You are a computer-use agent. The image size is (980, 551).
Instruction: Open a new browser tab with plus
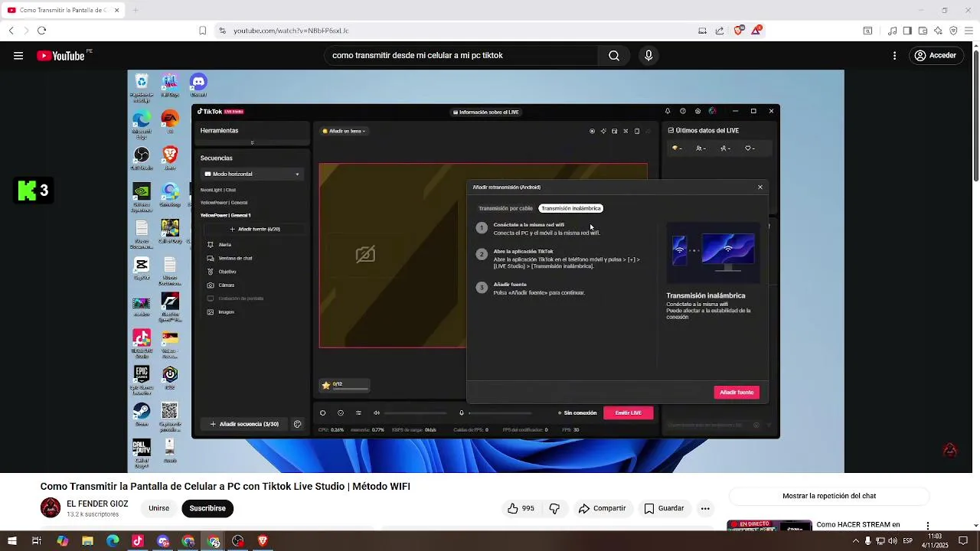[x=136, y=10]
